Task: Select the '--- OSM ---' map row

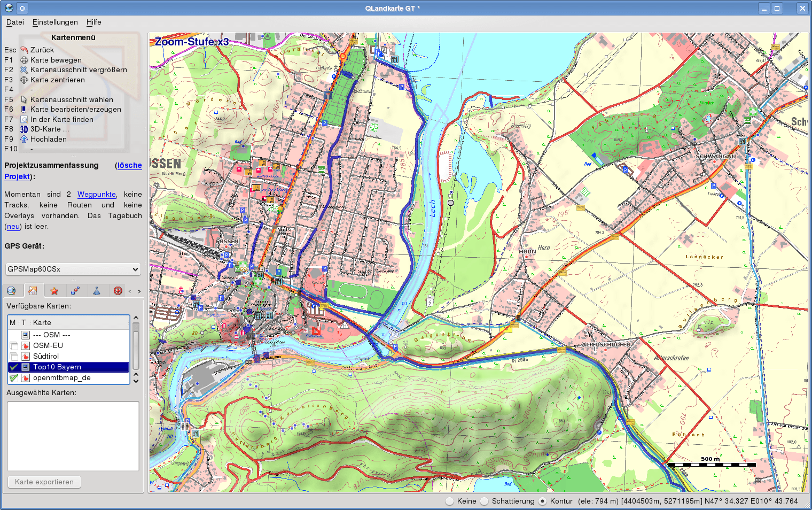Action: pyautogui.click(x=69, y=335)
